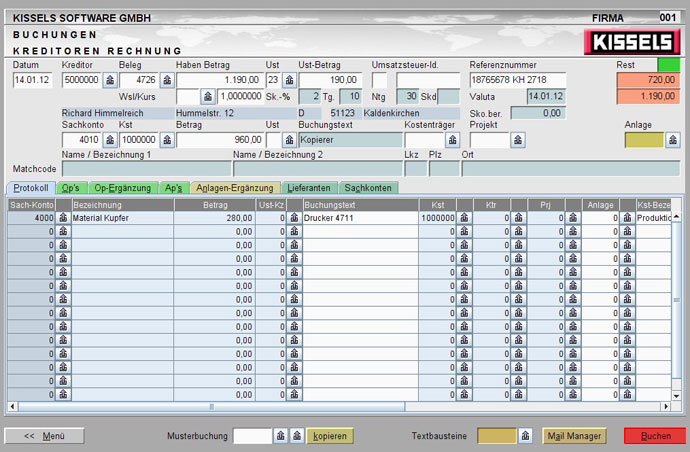Click the Rest value 720,00
690x452 pixels.
point(649,80)
